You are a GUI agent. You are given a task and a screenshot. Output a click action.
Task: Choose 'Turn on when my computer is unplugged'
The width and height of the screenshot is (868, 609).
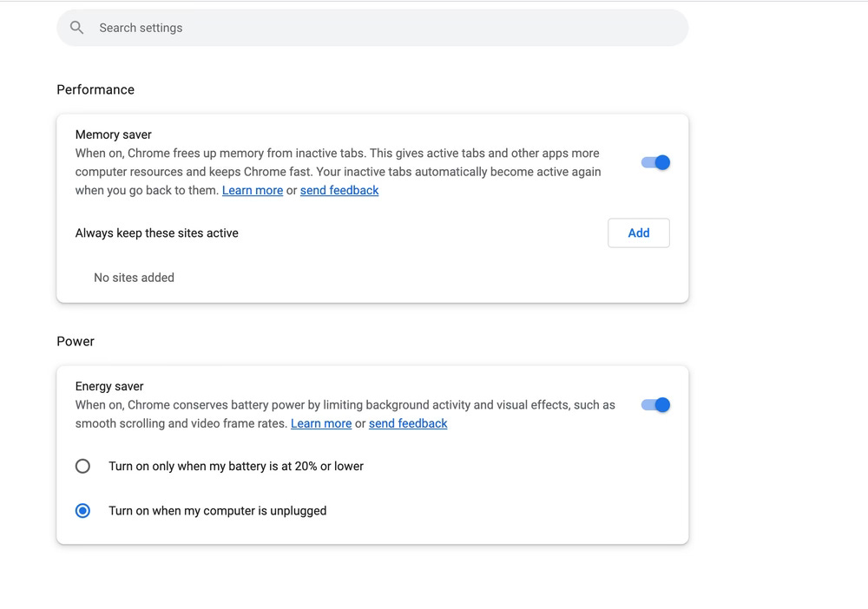82,511
